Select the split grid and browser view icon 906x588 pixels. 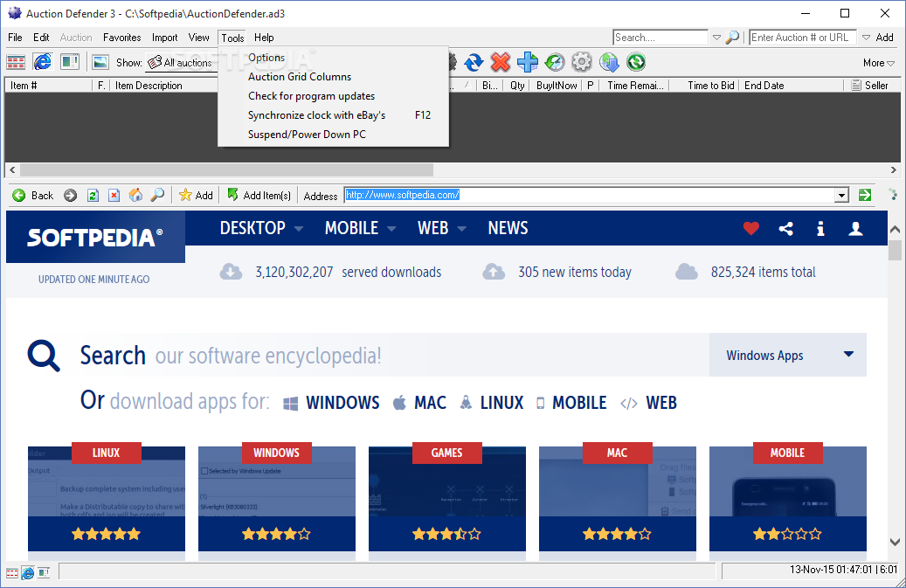pos(70,62)
